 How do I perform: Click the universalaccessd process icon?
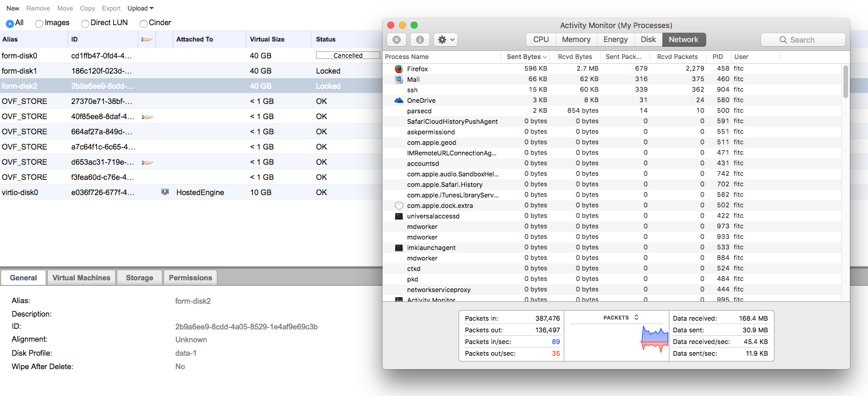pyautogui.click(x=399, y=216)
